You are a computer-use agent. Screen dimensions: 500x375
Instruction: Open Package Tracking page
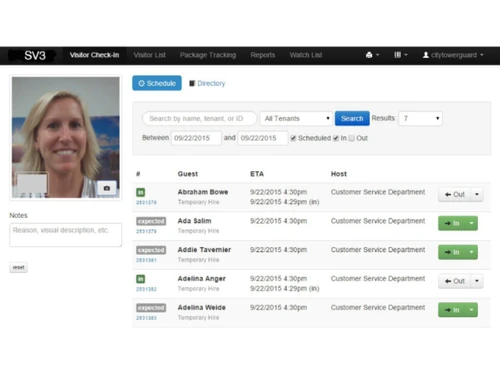pos(208,55)
